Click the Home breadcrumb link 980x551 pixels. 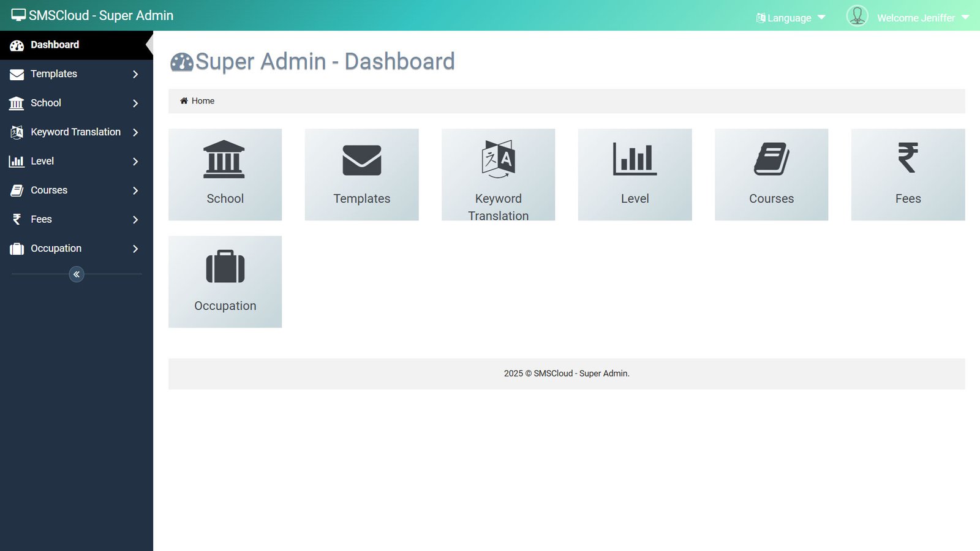pos(203,101)
